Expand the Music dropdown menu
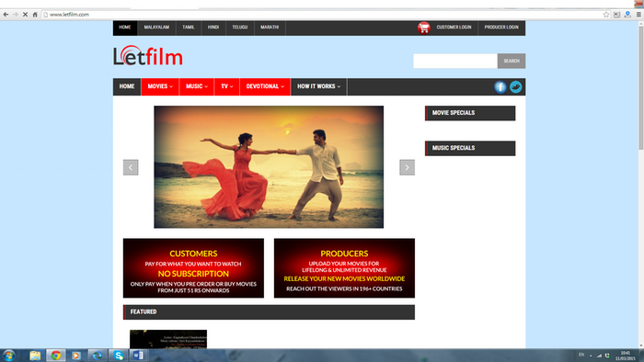 197,86
